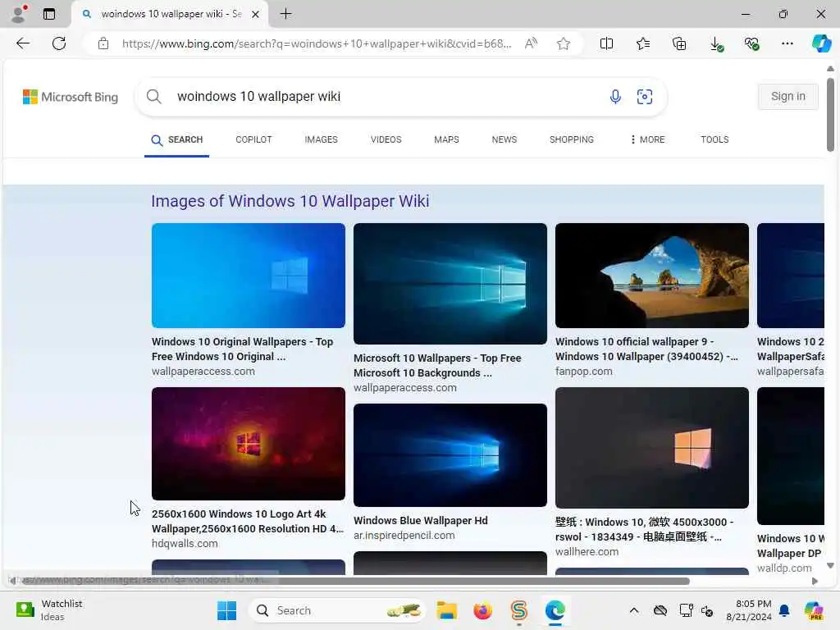The width and height of the screenshot is (840, 630).
Task: Open Windows Blue Wallpaper Hd thumbnail
Action: pyautogui.click(x=450, y=455)
